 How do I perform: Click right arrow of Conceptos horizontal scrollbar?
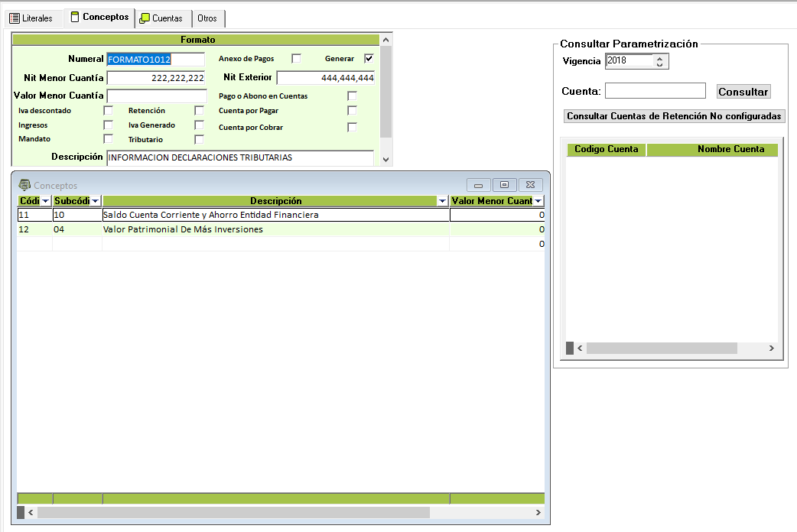538,513
